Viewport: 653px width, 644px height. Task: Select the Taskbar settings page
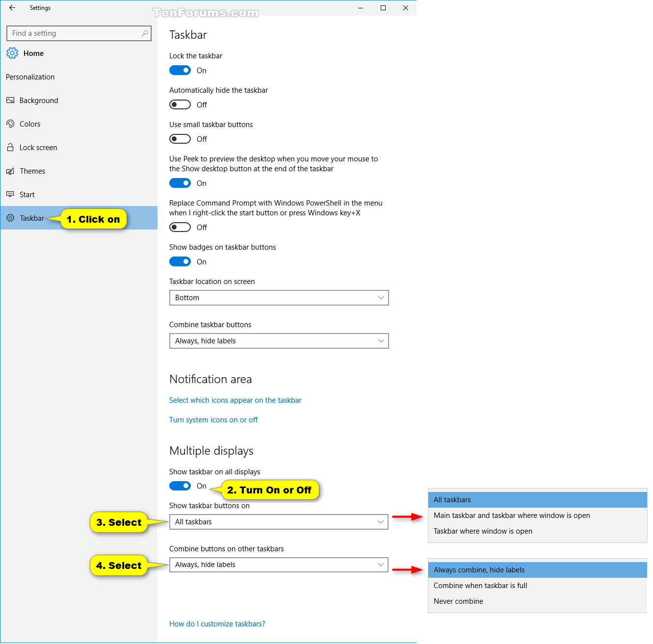pos(31,218)
